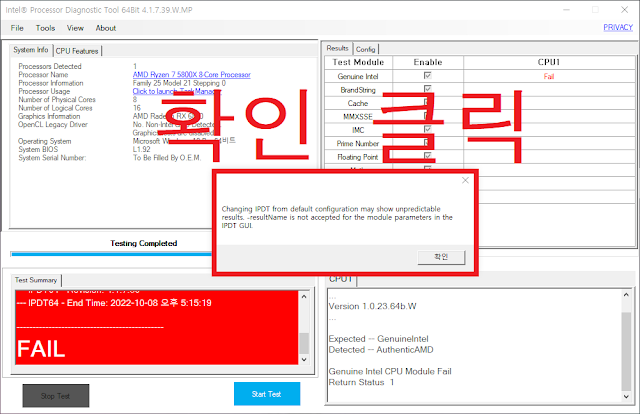Close the Intel Processor Diagnostic Tool window
The width and height of the screenshot is (640, 414).
click(624, 10)
